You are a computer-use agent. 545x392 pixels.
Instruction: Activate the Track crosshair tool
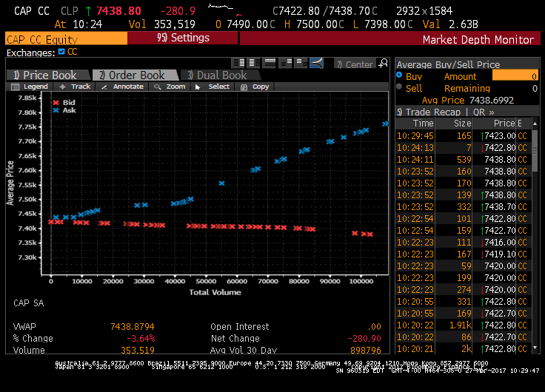click(75, 87)
